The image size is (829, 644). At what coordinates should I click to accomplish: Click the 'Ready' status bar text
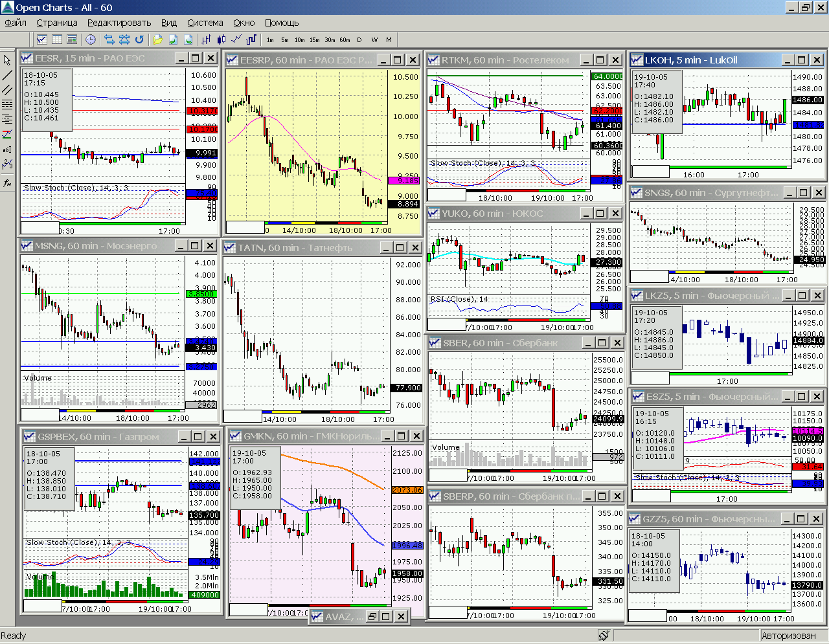(14, 636)
